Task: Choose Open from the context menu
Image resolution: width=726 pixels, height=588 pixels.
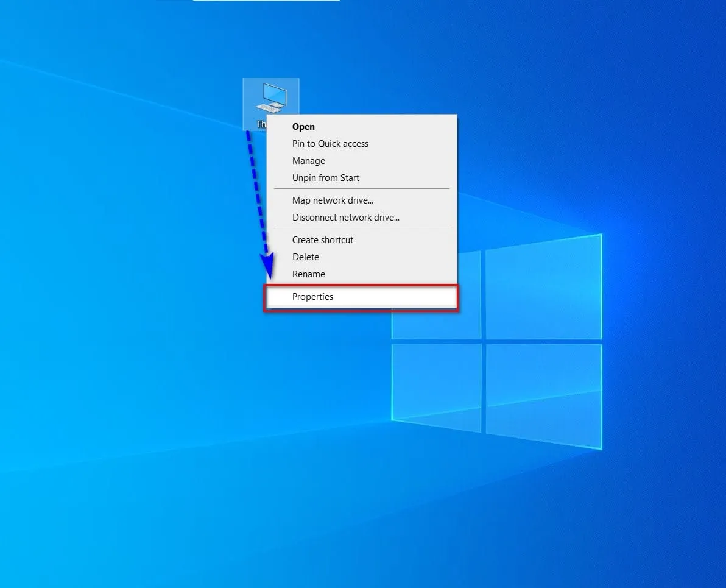Action: click(x=303, y=127)
